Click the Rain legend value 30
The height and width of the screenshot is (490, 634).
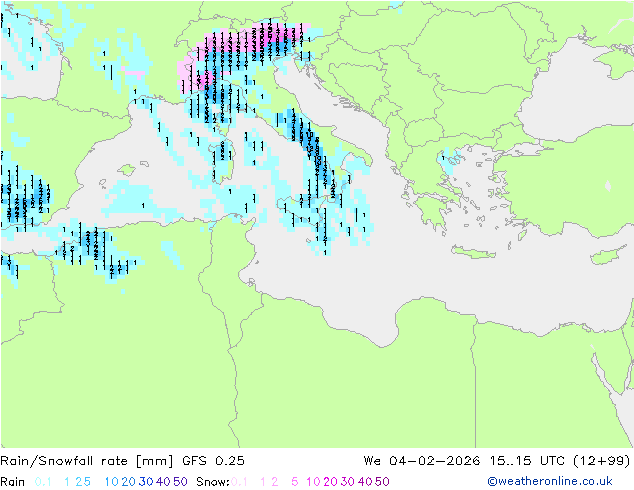tap(146, 482)
